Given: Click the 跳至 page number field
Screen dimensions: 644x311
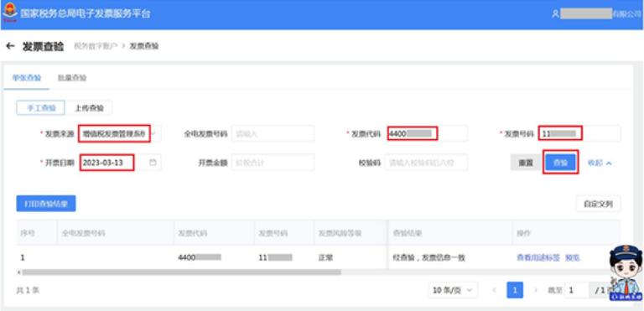Looking at the screenshot, I should (x=577, y=290).
